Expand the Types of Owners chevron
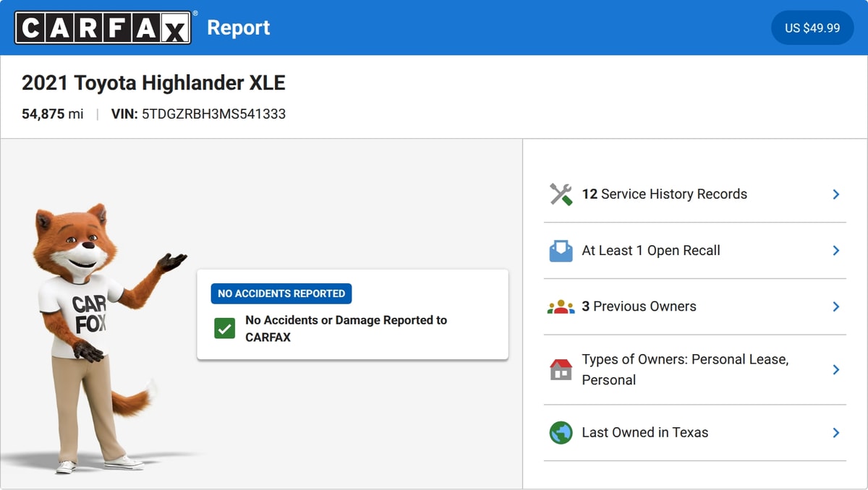Viewport: 868px width, 490px height. pos(835,370)
